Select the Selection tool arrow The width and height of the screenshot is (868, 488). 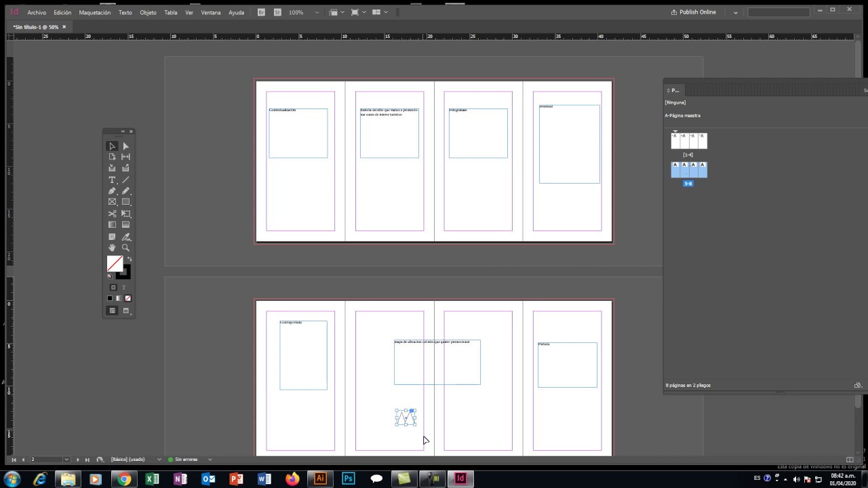[x=112, y=146]
